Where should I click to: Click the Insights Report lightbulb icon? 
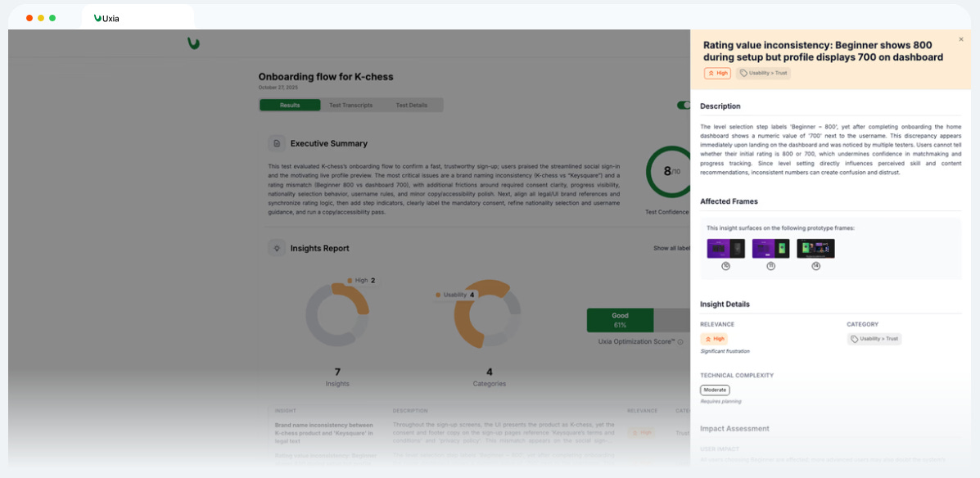tap(277, 248)
